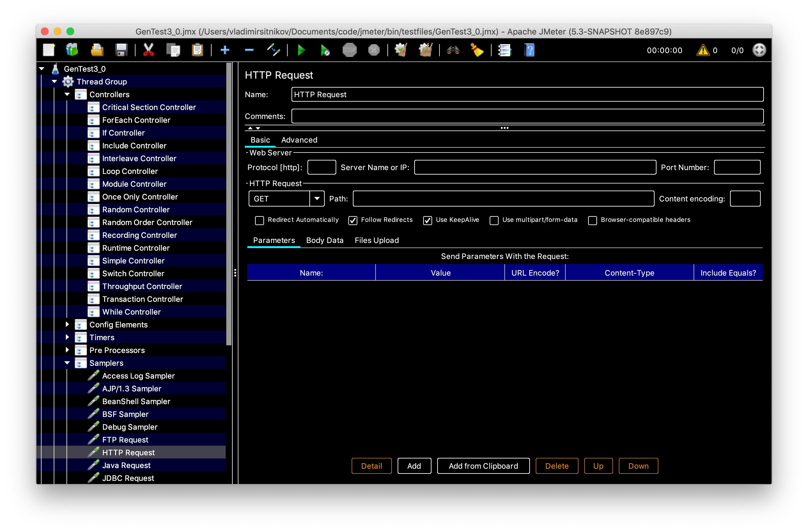Switch to the Advanced tab
The image size is (808, 532).
tap(299, 140)
